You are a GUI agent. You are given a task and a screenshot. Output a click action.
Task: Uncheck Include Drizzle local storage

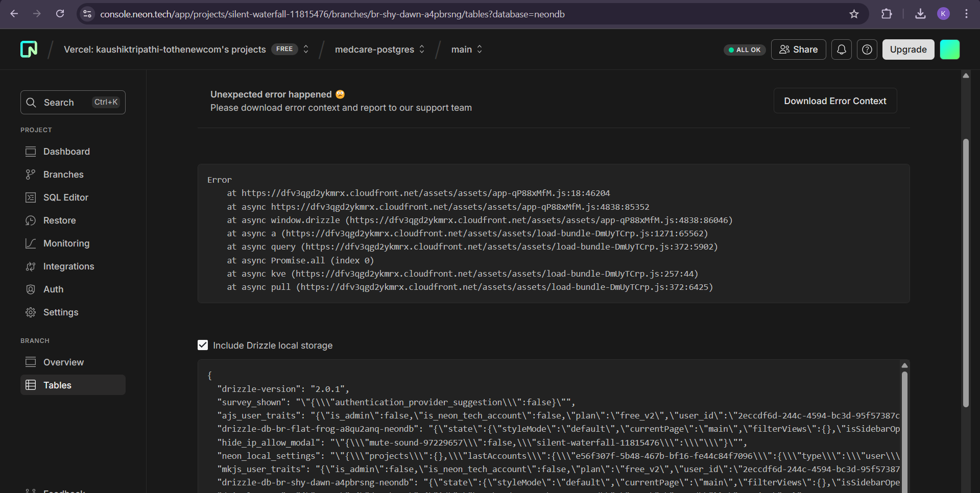[x=203, y=346]
